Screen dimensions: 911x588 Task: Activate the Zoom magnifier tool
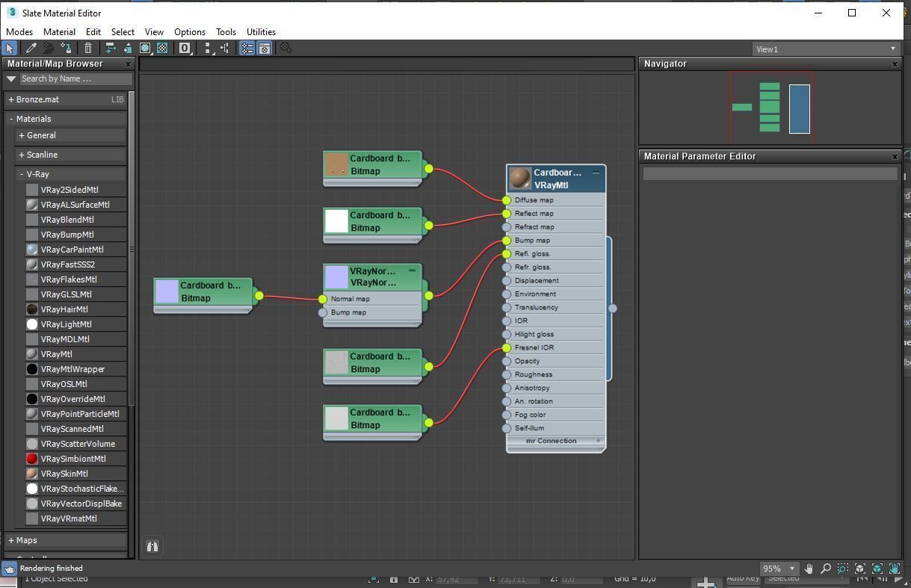click(826, 569)
